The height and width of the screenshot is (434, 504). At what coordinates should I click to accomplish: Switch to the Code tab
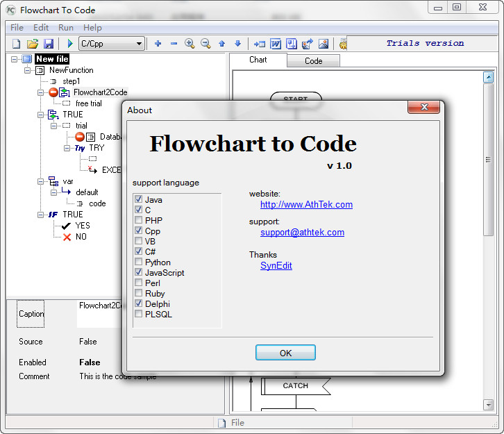point(313,61)
